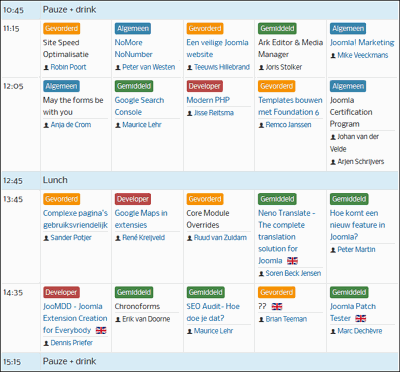The image size is (400, 372).
Task: Click the person icon beside Ruud van Zuidam
Action: tap(190, 238)
